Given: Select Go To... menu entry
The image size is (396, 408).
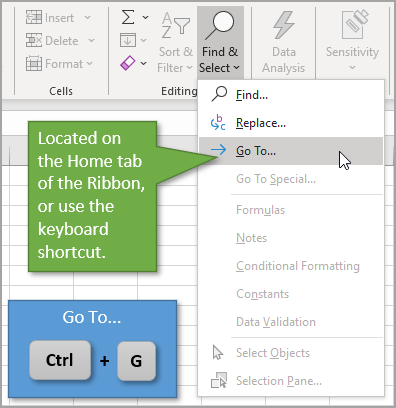Looking at the screenshot, I should [x=291, y=151].
